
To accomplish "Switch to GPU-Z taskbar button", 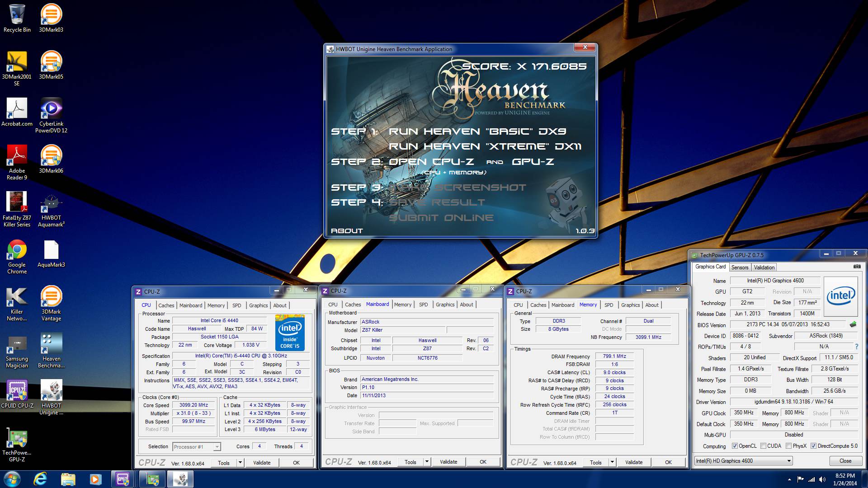I will (152, 479).
